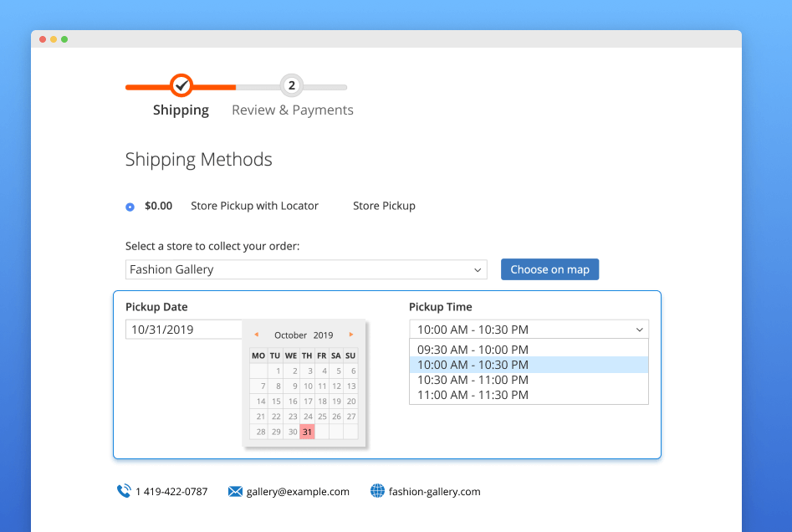
Task: Choose 09:30 AM - 10:00 PM time slot
Action: coord(473,350)
